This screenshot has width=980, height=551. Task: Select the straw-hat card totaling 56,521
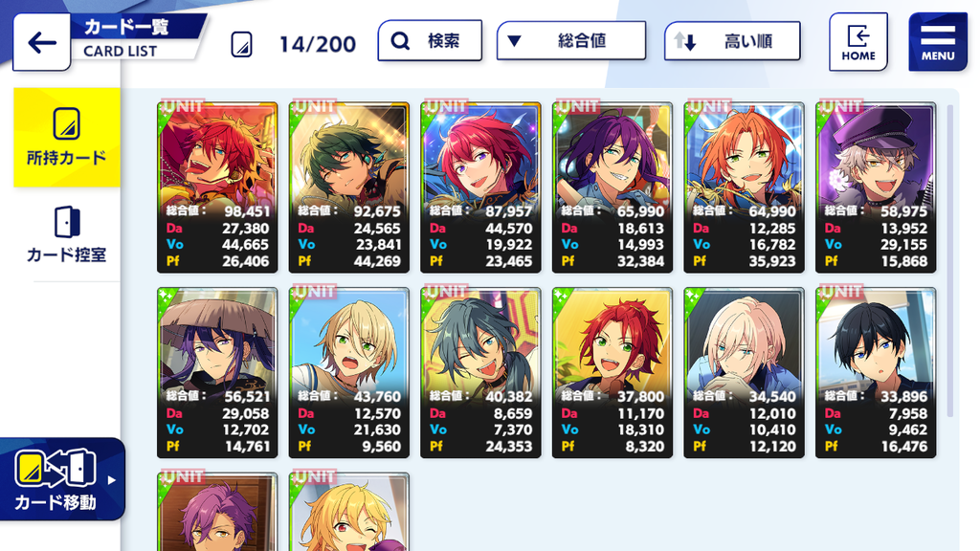tap(217, 372)
